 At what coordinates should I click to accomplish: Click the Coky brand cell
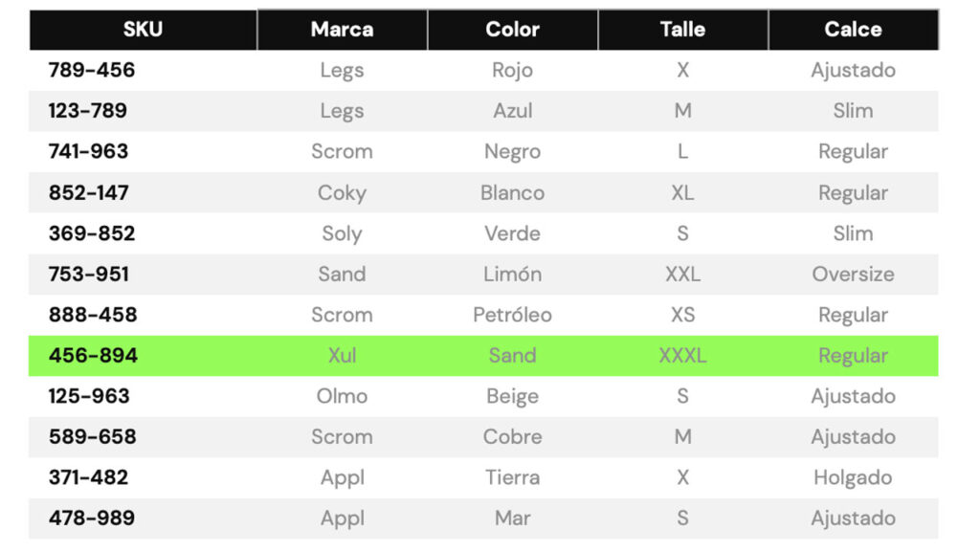tap(342, 192)
